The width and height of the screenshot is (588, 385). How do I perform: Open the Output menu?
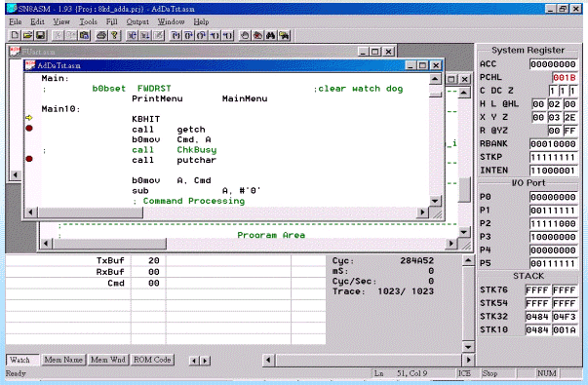[137, 21]
